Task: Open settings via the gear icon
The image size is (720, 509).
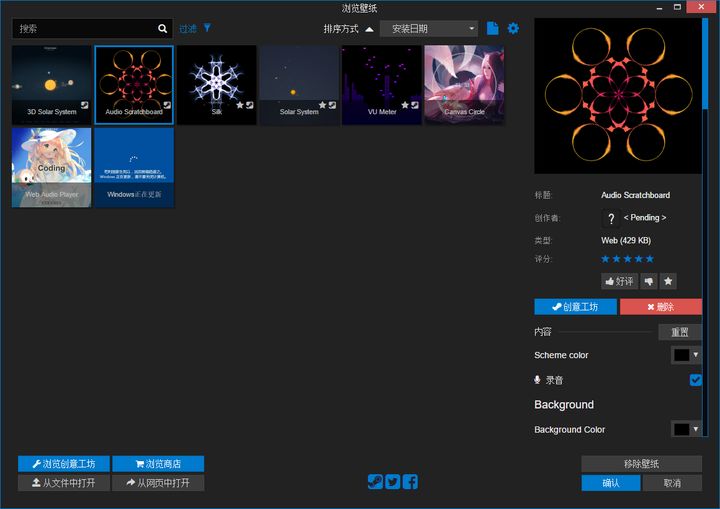Action: tap(513, 28)
